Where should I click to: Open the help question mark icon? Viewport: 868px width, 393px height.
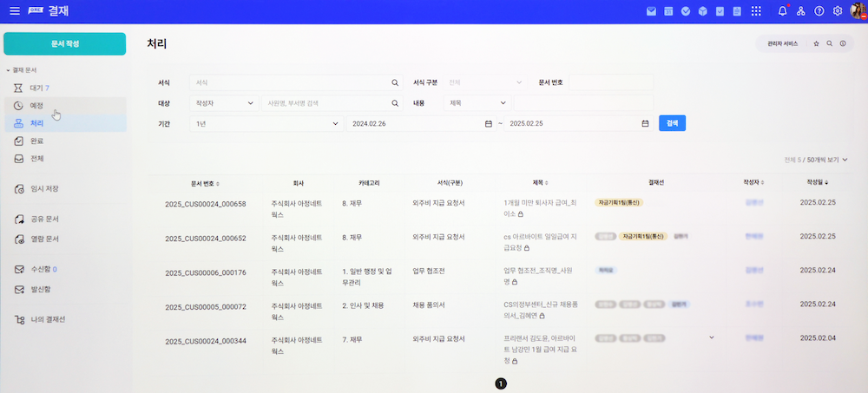click(819, 11)
